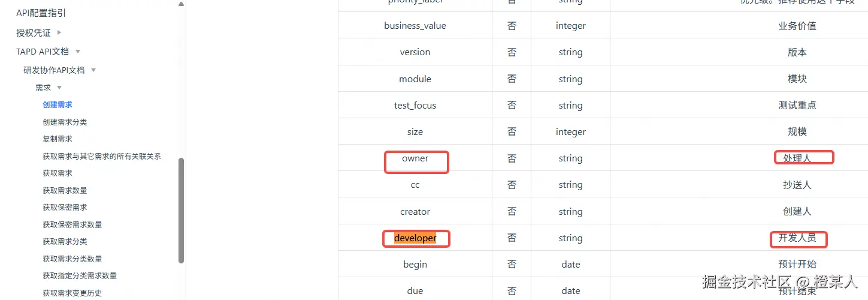The width and height of the screenshot is (868, 300).
Task: Open the 获取保密需求数量 page
Action: (x=72, y=225)
